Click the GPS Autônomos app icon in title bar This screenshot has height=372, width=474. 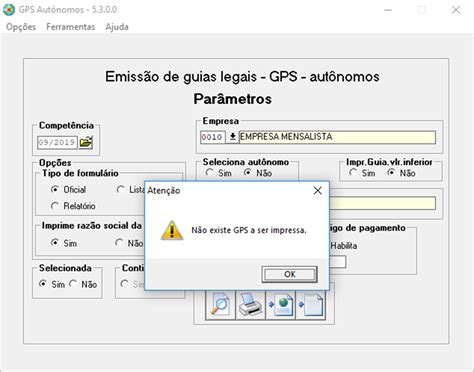[x=9, y=10]
